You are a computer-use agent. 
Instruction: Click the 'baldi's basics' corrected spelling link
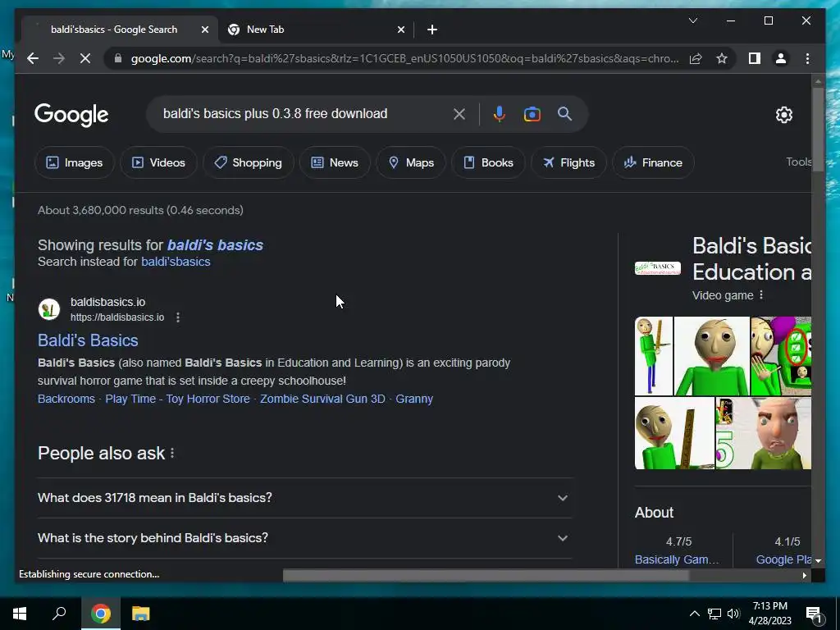point(216,244)
